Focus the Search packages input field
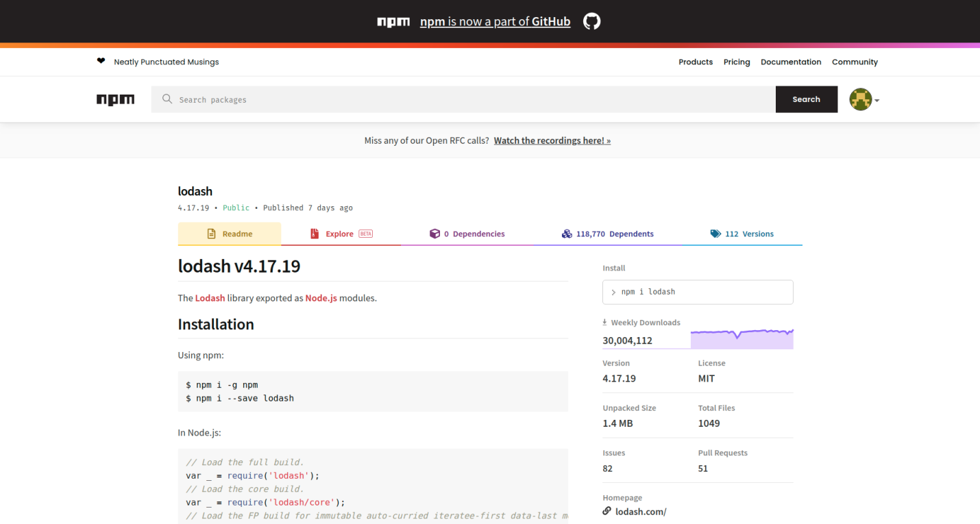The width and height of the screenshot is (980, 524). click(463, 99)
